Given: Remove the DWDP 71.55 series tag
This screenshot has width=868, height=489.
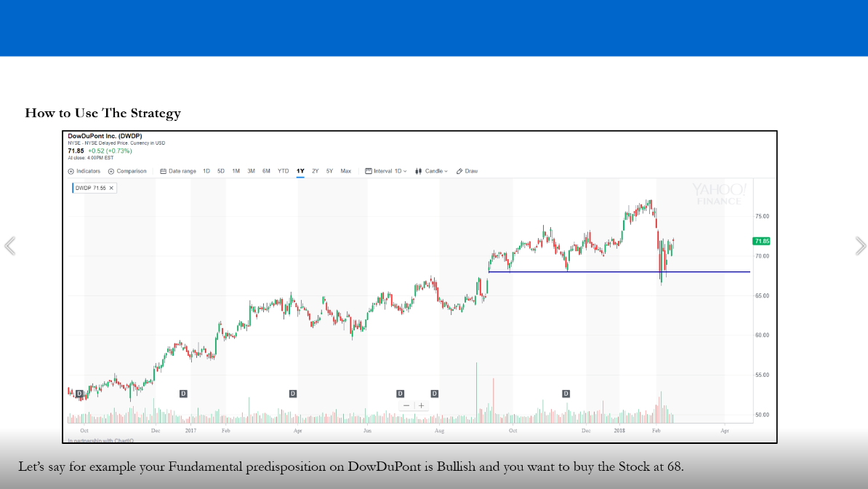Looking at the screenshot, I should click(111, 188).
